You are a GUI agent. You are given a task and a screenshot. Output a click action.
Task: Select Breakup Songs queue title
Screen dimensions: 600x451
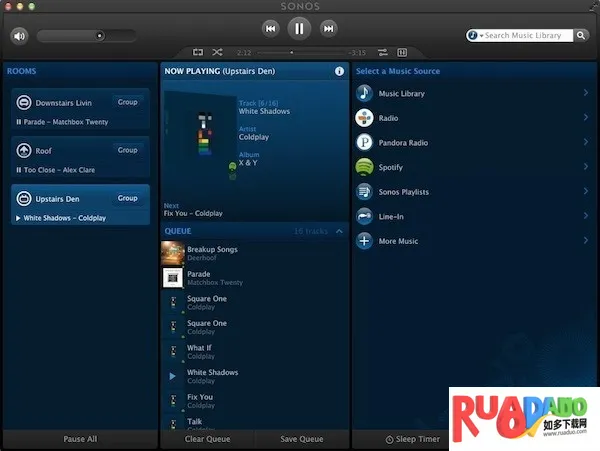212,249
